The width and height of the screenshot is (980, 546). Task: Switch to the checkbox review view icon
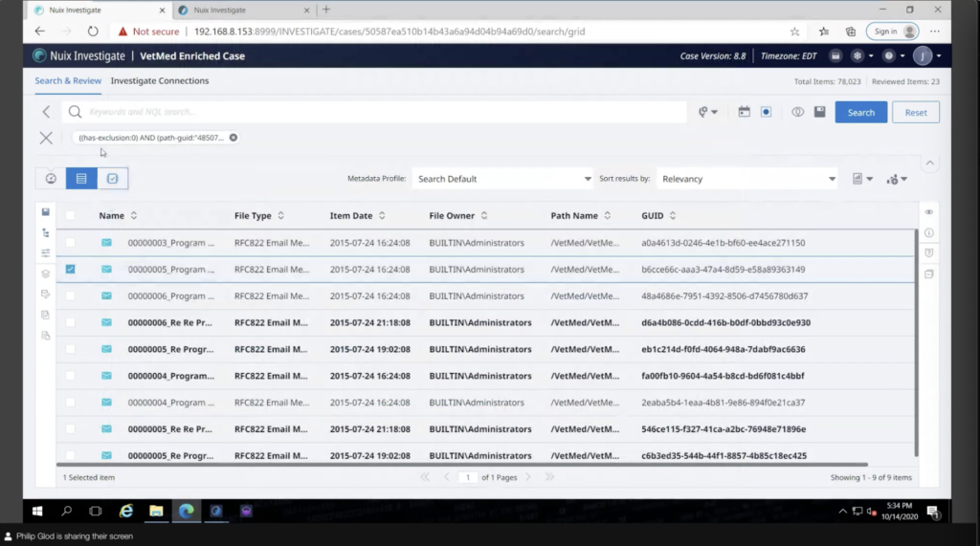coord(113,179)
